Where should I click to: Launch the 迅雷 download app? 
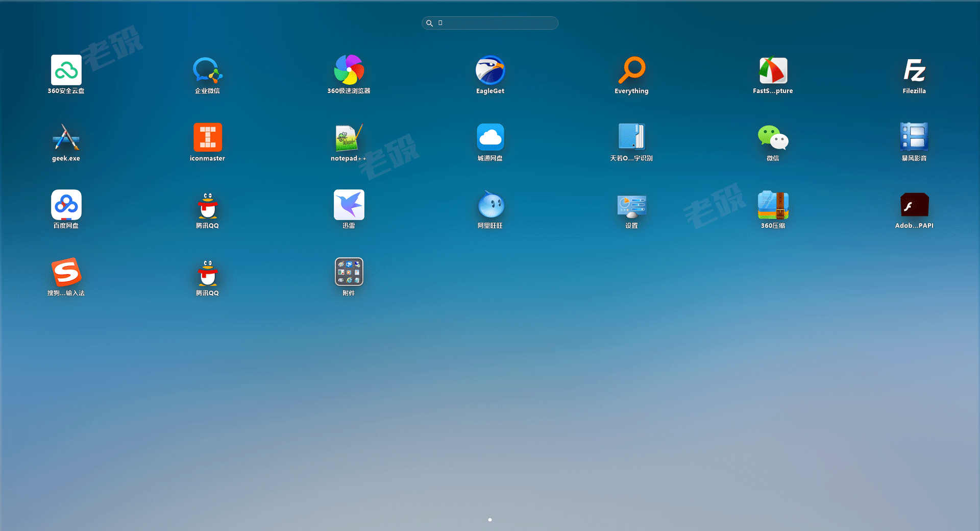pos(349,205)
